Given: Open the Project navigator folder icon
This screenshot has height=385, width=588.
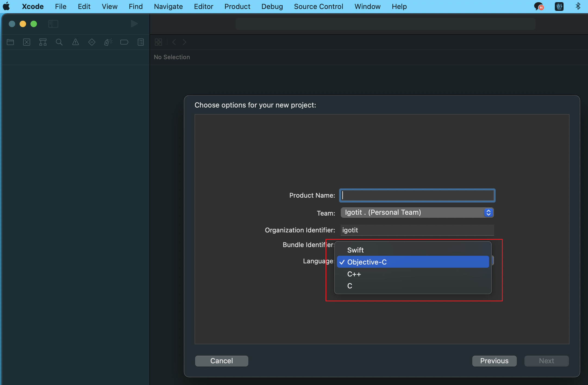Looking at the screenshot, I should [x=10, y=42].
